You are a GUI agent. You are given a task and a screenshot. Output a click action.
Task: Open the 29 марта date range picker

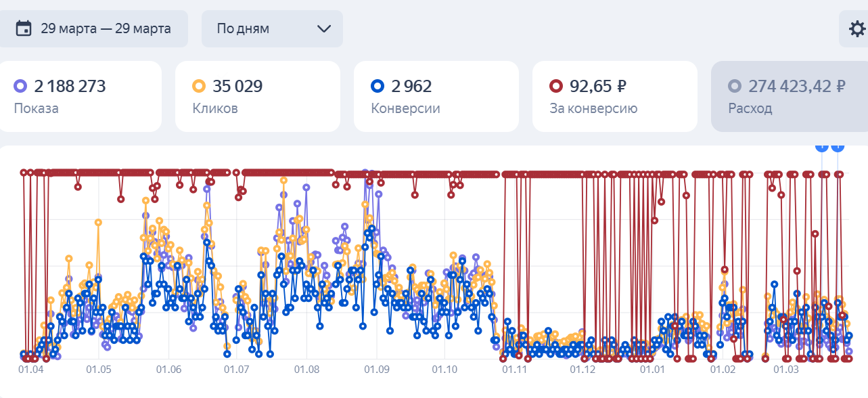click(93, 28)
